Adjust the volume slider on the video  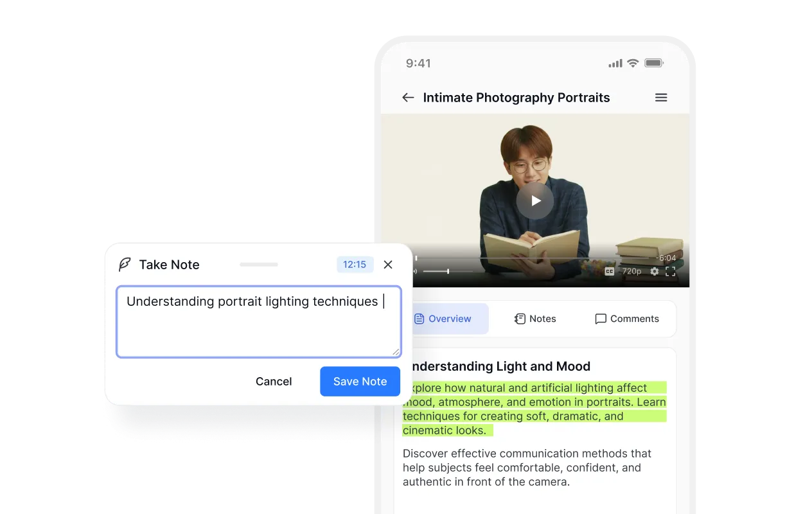[448, 272]
